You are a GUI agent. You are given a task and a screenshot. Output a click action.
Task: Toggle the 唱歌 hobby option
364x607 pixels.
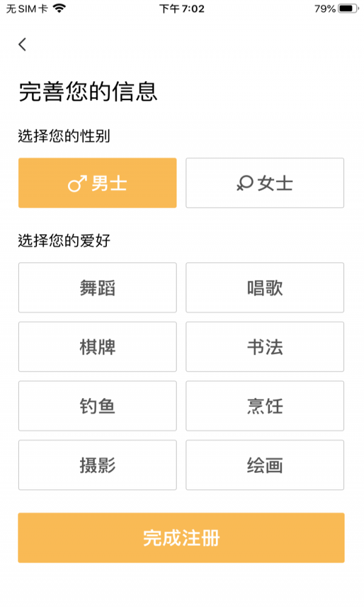pos(265,288)
